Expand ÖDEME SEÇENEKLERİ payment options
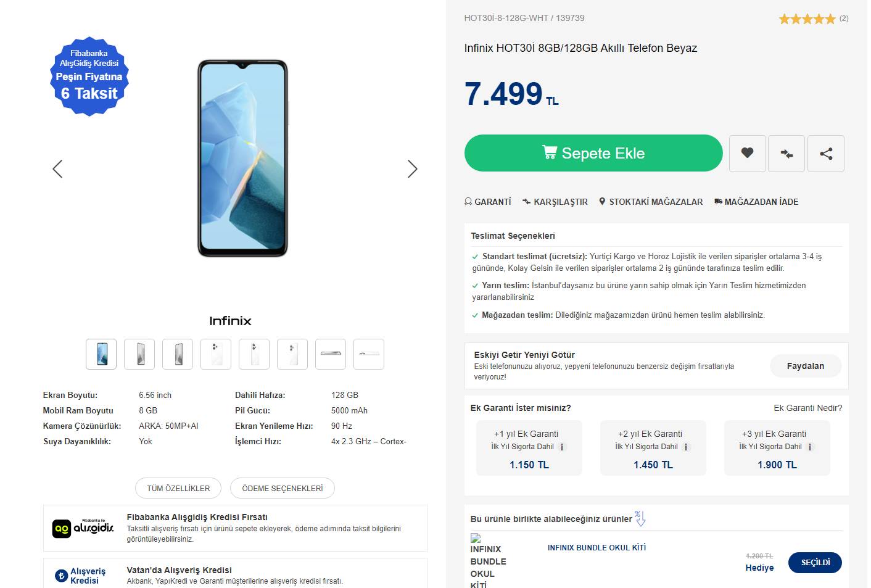 [x=282, y=488]
